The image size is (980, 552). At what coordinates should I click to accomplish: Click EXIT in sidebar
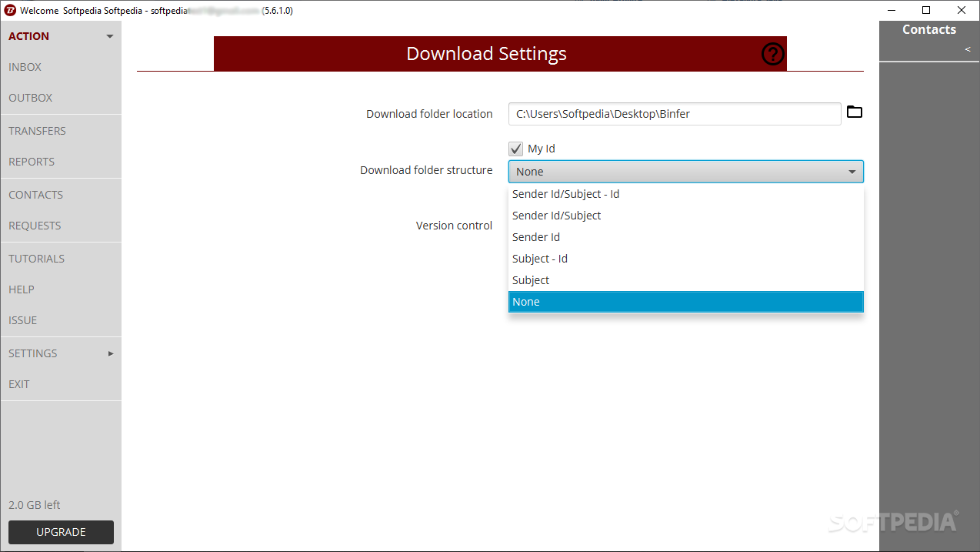point(19,384)
